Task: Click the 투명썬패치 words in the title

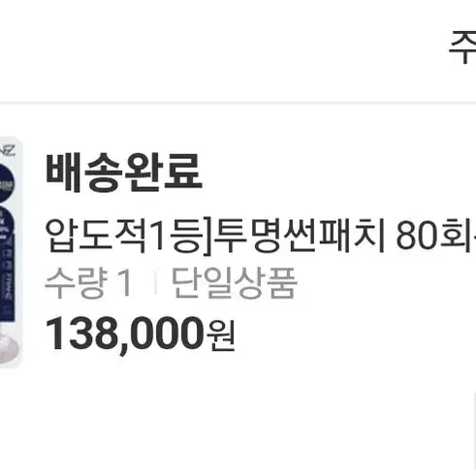Action: point(300,235)
